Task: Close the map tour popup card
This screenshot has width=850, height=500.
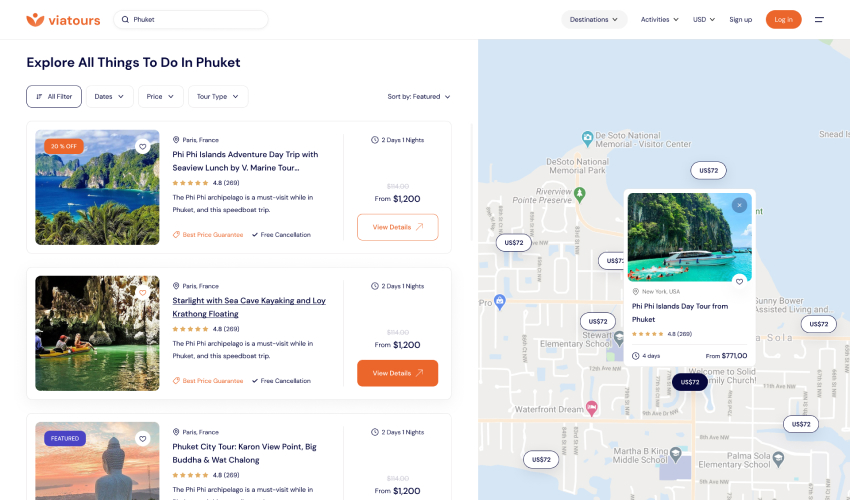Action: coord(739,205)
